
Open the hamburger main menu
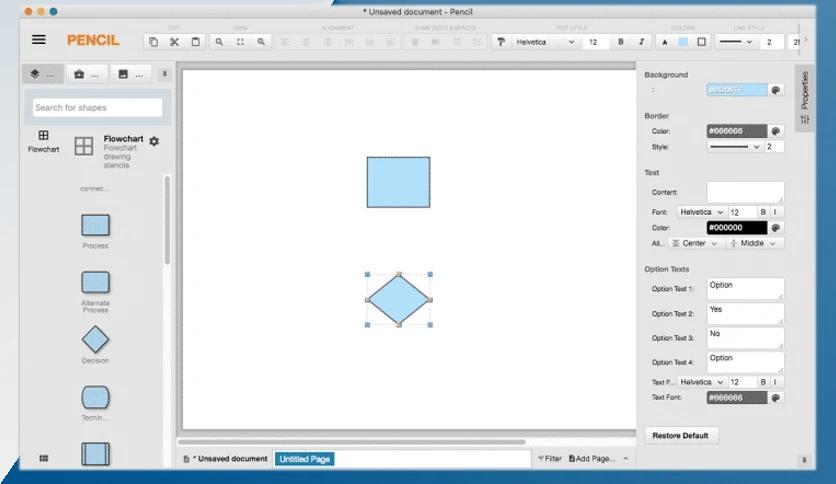[x=38, y=40]
